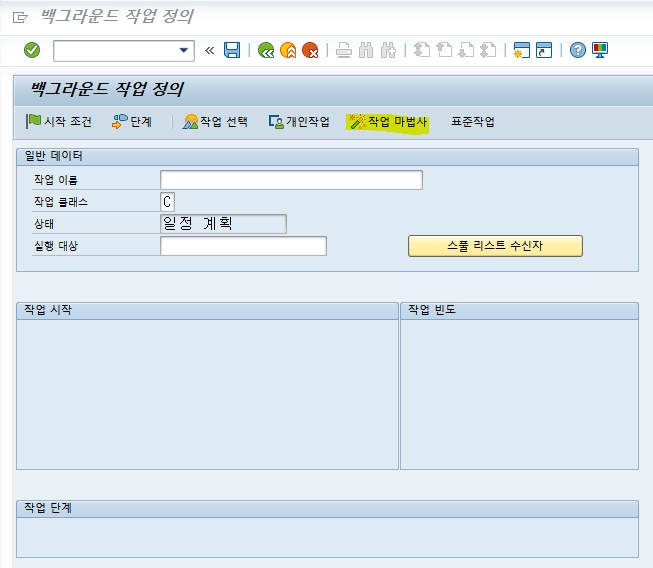This screenshot has height=568, width=653.
Task: Click 시작 조건 start condition button
Action: (x=59, y=122)
